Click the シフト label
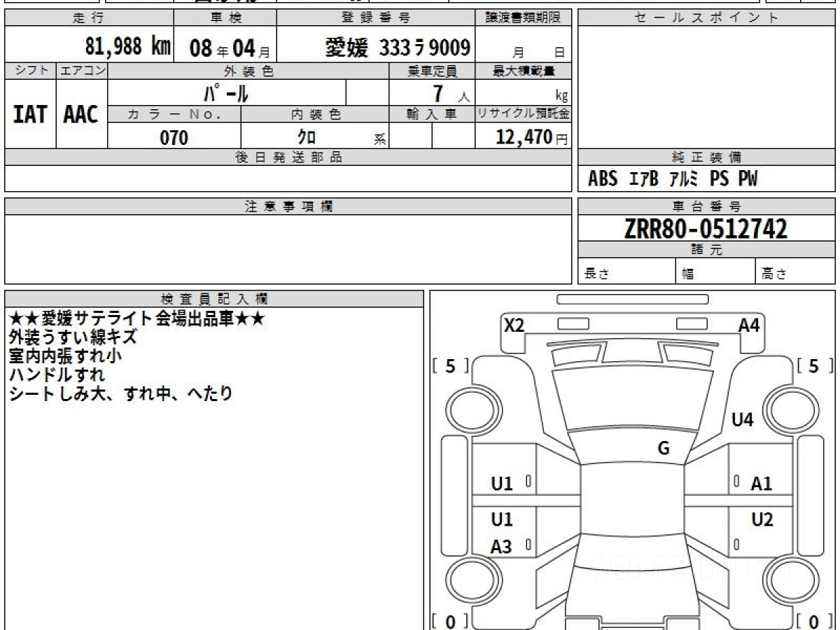The height and width of the screenshot is (630, 840). tap(30, 71)
